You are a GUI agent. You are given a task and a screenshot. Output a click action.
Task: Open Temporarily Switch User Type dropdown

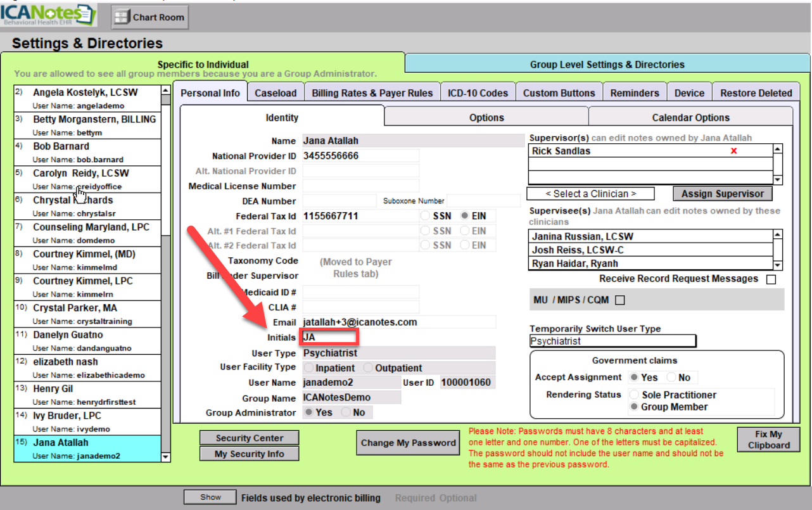(x=612, y=341)
